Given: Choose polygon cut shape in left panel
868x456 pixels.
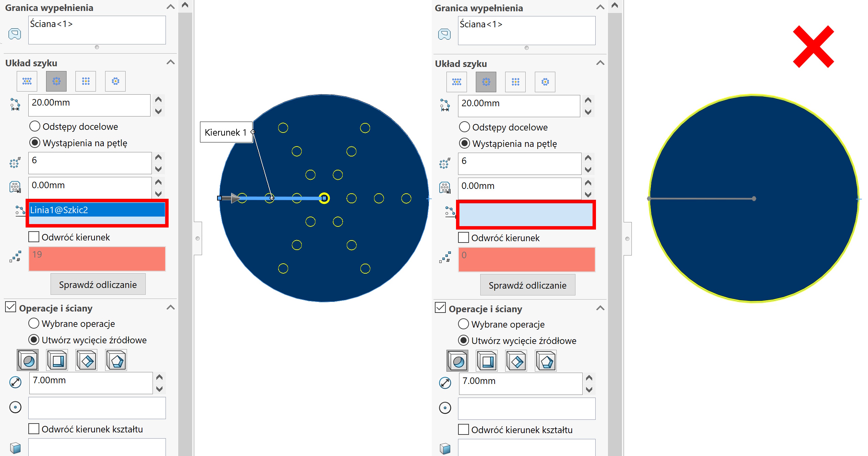Looking at the screenshot, I should [x=116, y=360].
